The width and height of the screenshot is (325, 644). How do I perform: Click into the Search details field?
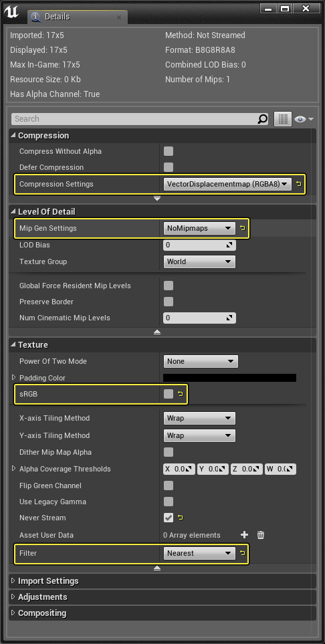click(135, 119)
